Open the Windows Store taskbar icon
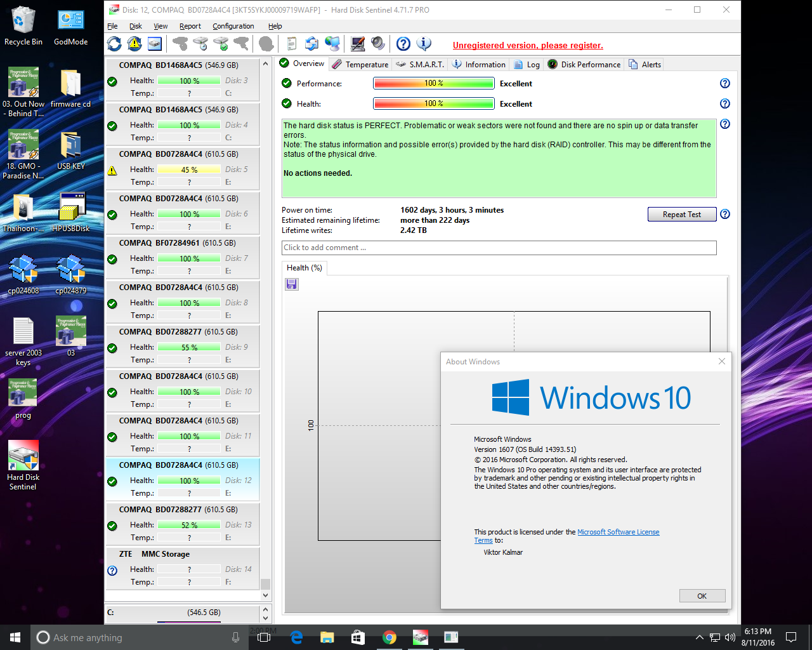 [x=358, y=637]
